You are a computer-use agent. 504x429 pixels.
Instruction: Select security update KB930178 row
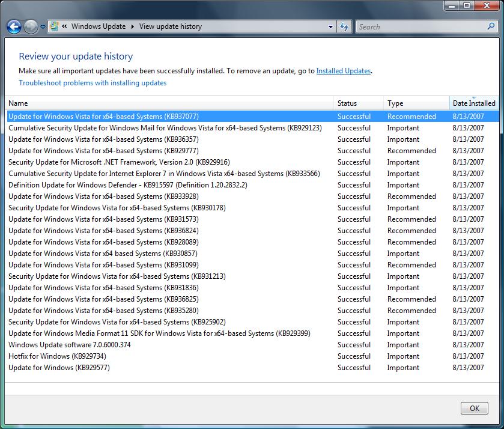(253, 208)
